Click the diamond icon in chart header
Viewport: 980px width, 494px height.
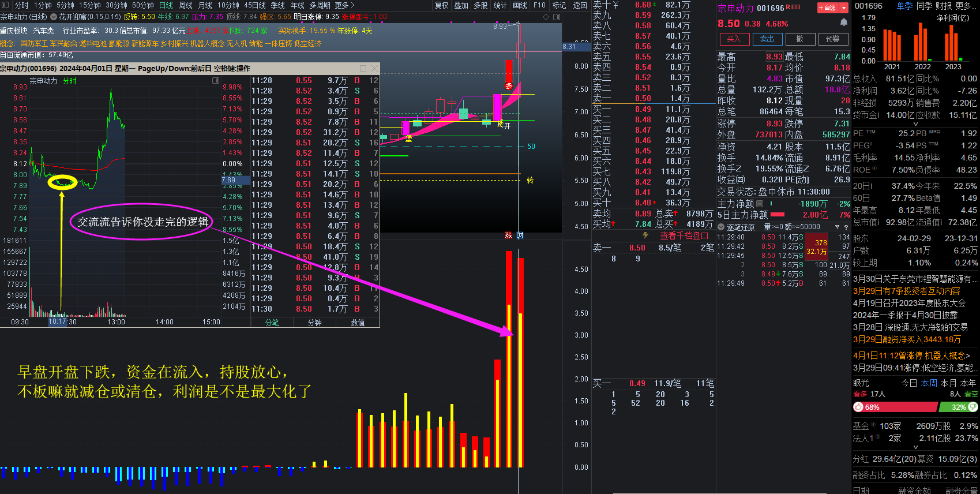pos(546,17)
